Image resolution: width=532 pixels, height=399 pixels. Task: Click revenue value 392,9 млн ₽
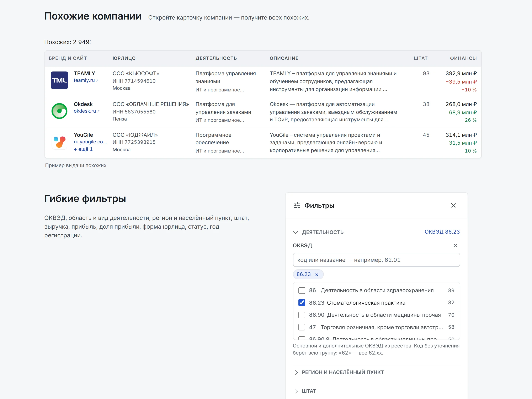click(461, 73)
